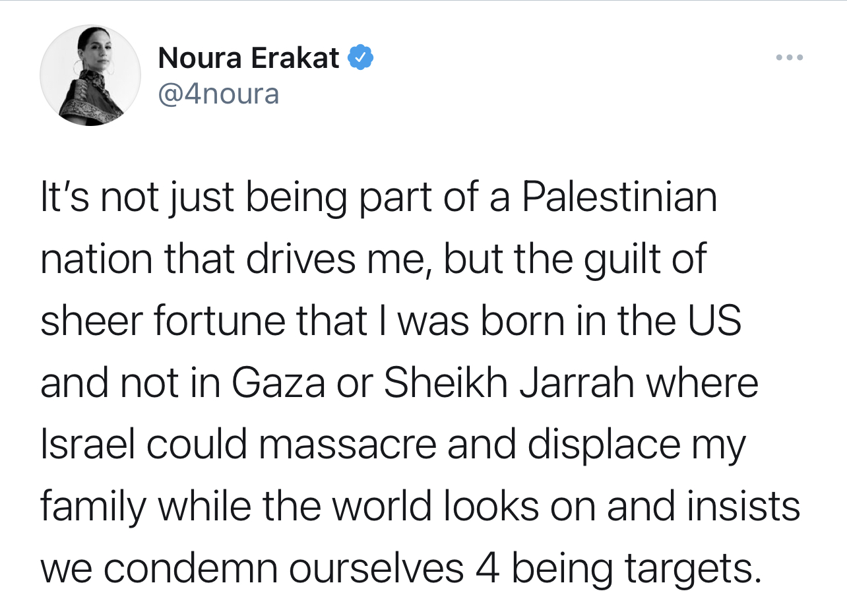
Task: Open Noura Erakat's round profile photo
Action: pyautogui.click(x=90, y=75)
